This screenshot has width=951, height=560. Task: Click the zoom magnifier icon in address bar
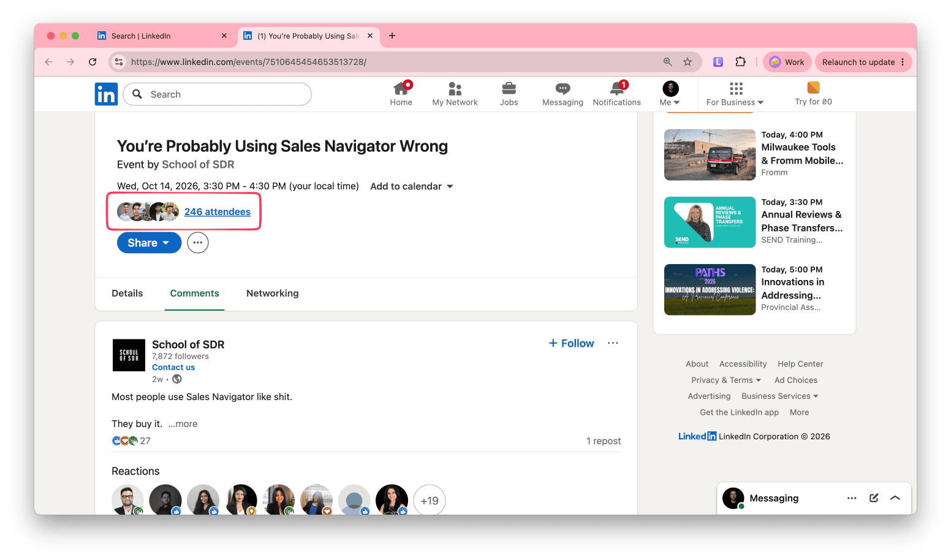668,62
